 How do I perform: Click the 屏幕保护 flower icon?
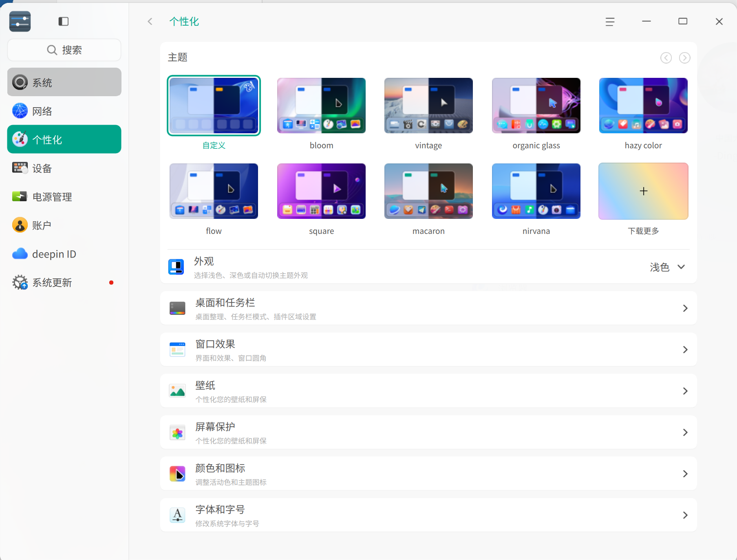click(177, 432)
